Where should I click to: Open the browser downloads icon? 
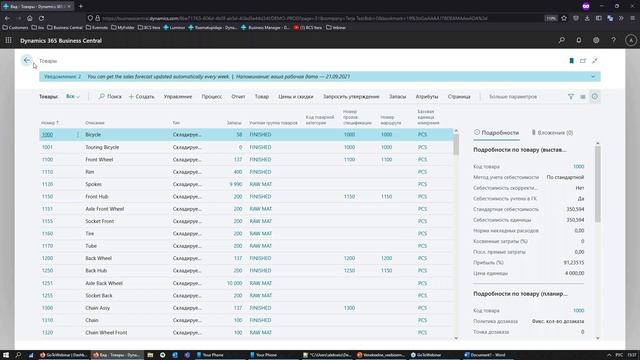coord(587,18)
